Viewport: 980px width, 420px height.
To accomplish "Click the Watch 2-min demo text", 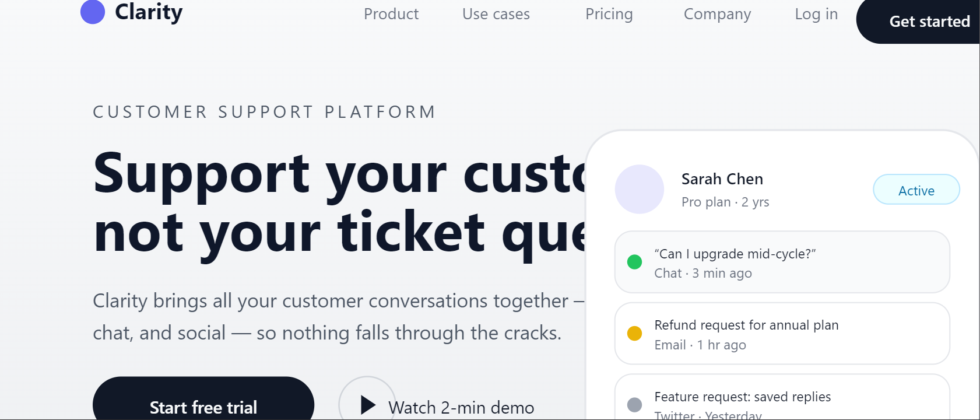I will (461, 407).
